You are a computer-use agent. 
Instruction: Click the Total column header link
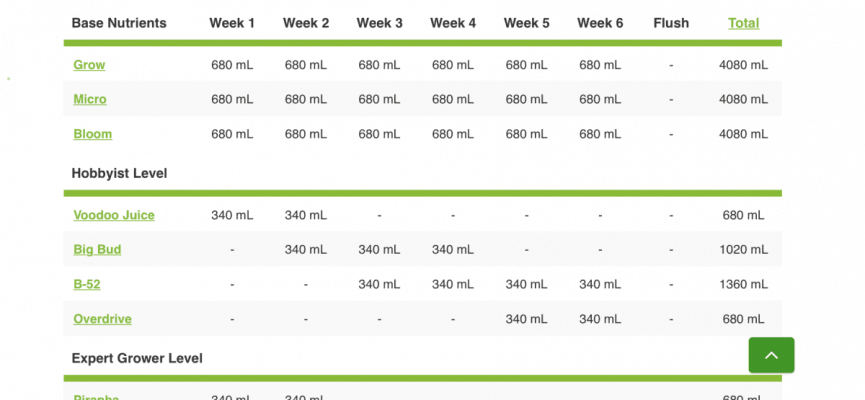[x=743, y=23]
